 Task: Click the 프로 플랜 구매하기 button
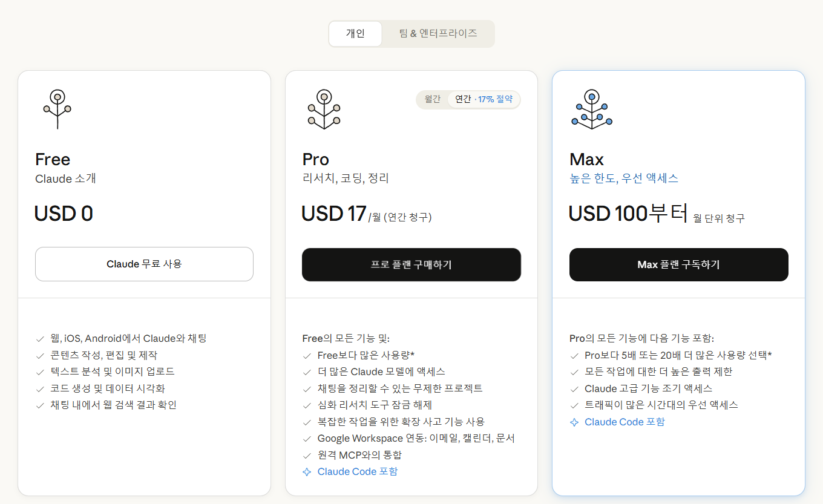(411, 264)
